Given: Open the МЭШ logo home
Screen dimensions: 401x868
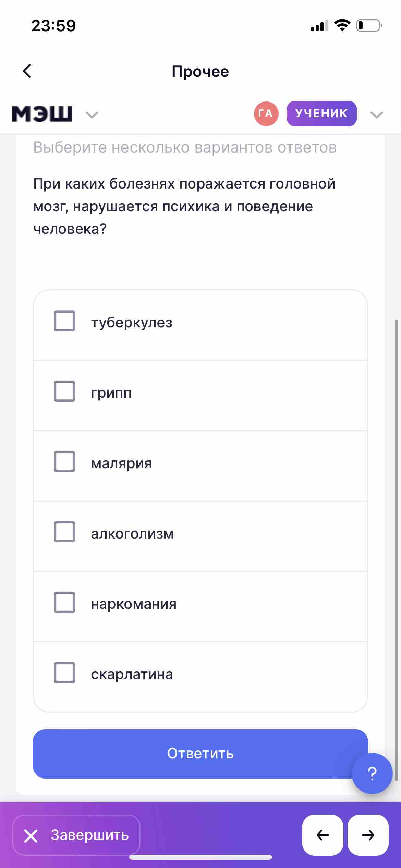Looking at the screenshot, I should [x=42, y=113].
